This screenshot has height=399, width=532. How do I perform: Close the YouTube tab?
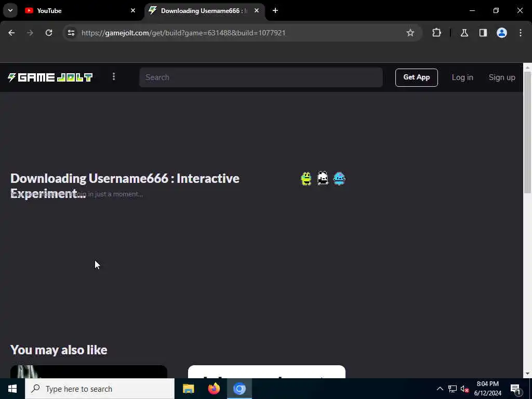coord(133,10)
